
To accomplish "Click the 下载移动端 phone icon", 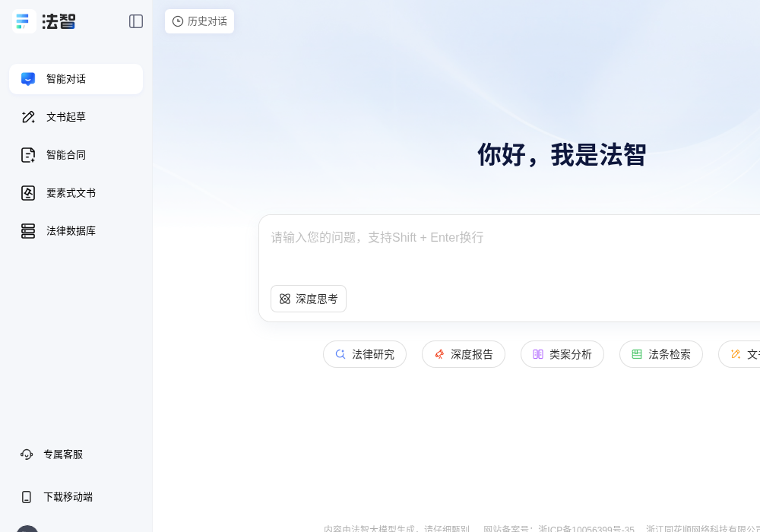I will [27, 497].
